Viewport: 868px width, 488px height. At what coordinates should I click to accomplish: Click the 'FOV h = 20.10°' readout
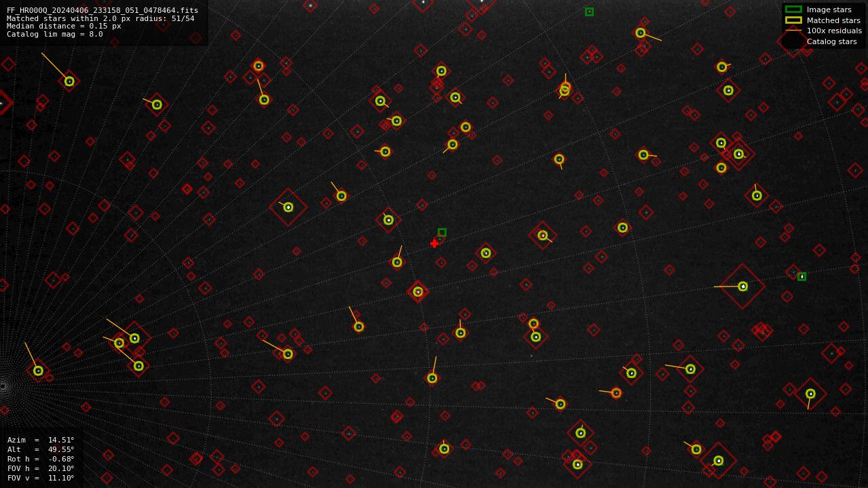[x=41, y=468]
